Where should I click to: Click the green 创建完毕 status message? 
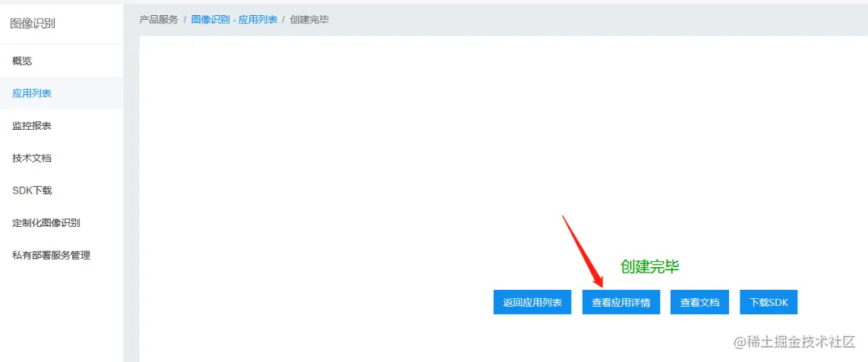[x=650, y=267]
